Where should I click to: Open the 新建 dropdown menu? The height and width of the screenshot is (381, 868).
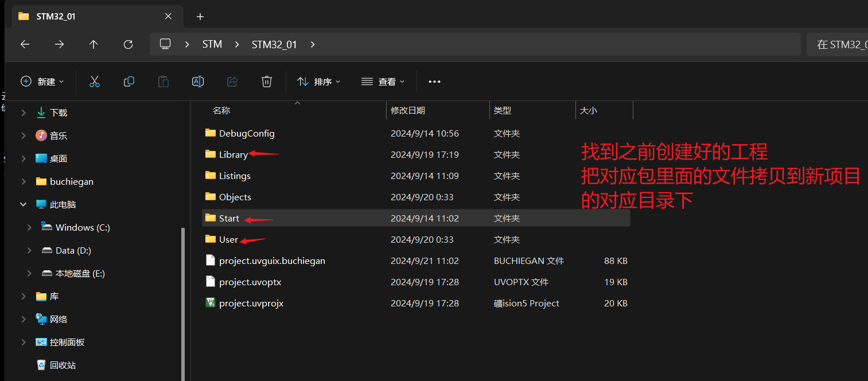click(x=42, y=81)
